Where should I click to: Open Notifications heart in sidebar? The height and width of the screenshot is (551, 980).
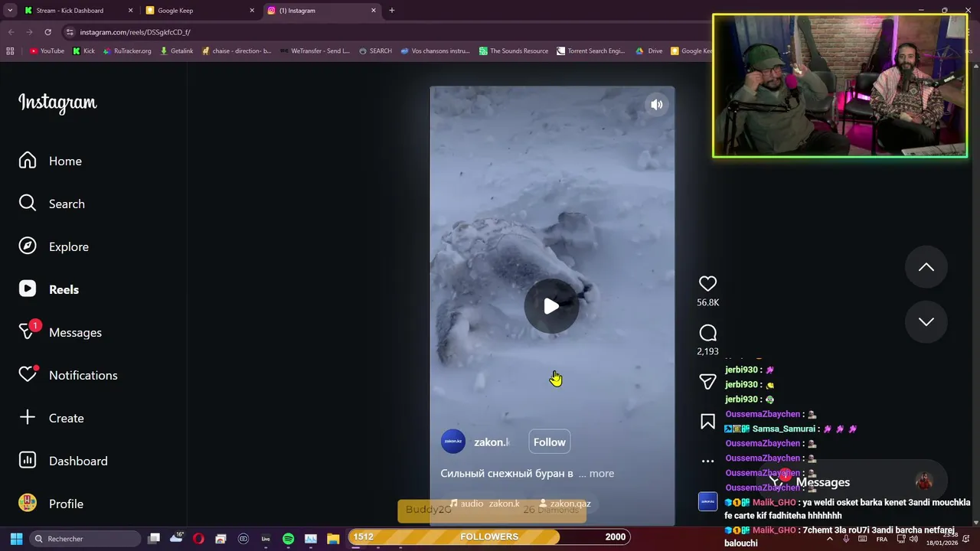(x=28, y=375)
